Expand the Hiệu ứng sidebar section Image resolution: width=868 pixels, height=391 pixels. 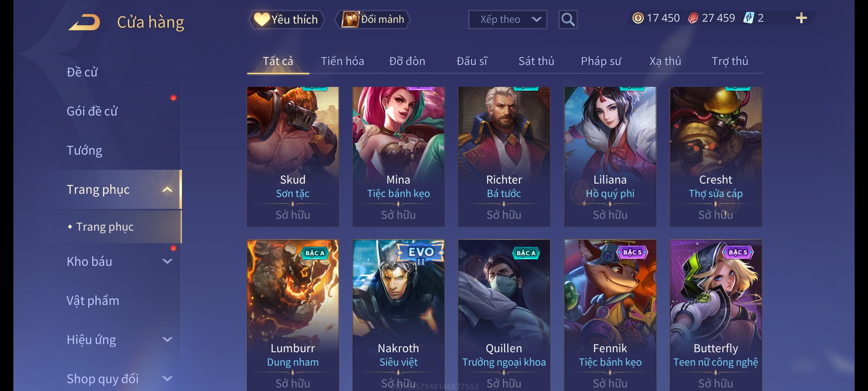pos(167,340)
